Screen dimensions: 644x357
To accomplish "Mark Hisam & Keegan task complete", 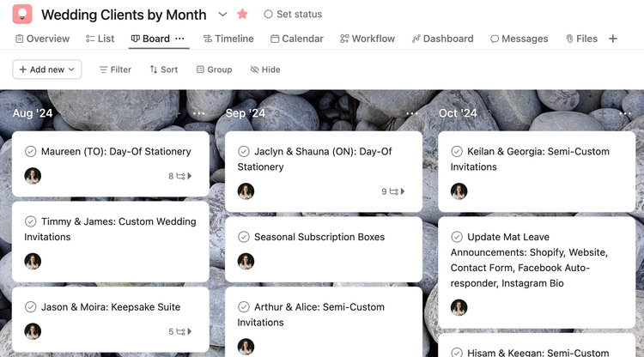I will click(x=457, y=353).
